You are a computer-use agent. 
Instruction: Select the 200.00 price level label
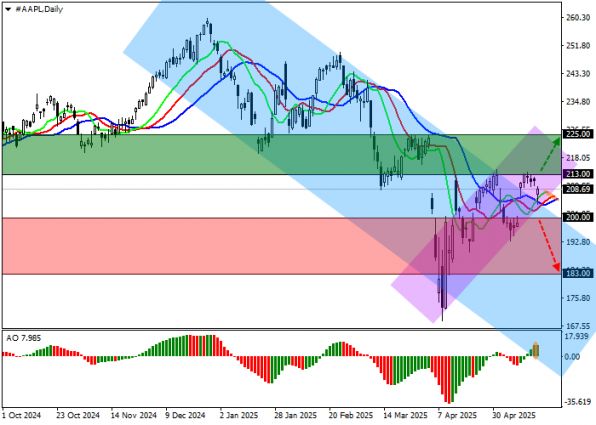[x=578, y=217]
